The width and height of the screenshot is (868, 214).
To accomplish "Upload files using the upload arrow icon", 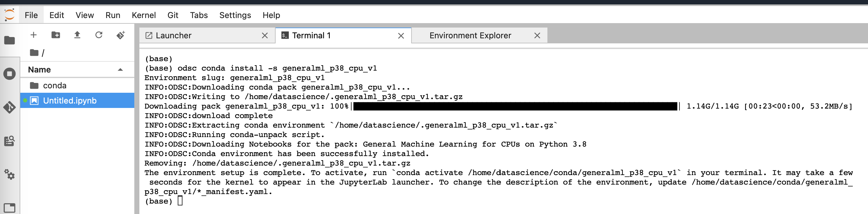I will coord(77,35).
